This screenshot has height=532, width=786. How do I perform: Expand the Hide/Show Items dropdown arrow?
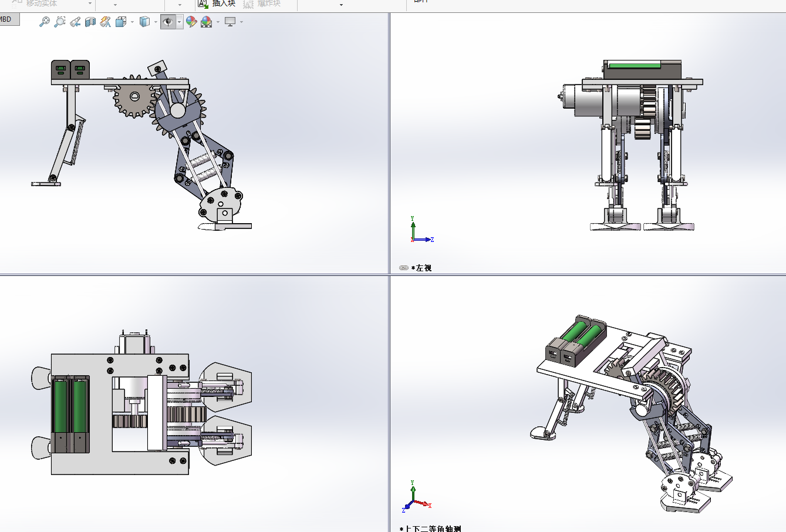click(x=179, y=22)
